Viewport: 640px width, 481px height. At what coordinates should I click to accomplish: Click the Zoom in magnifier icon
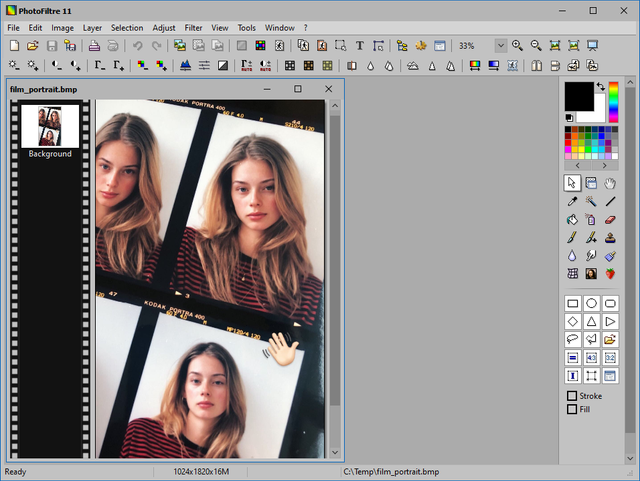point(517,46)
